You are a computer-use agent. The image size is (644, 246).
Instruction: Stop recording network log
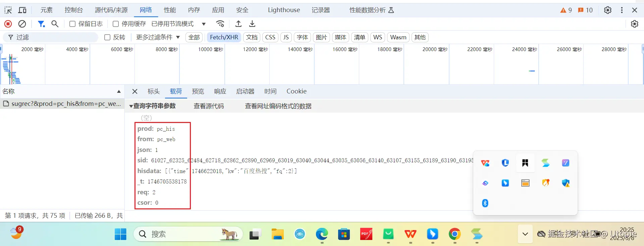coord(8,24)
